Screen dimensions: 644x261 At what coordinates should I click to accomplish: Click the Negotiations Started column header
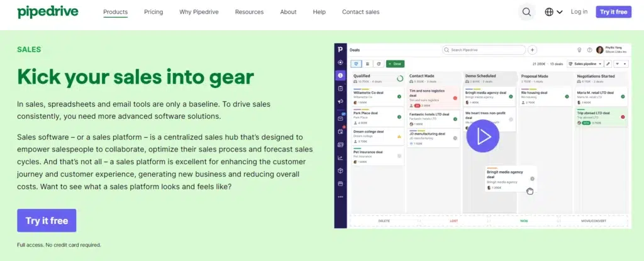coord(601,79)
